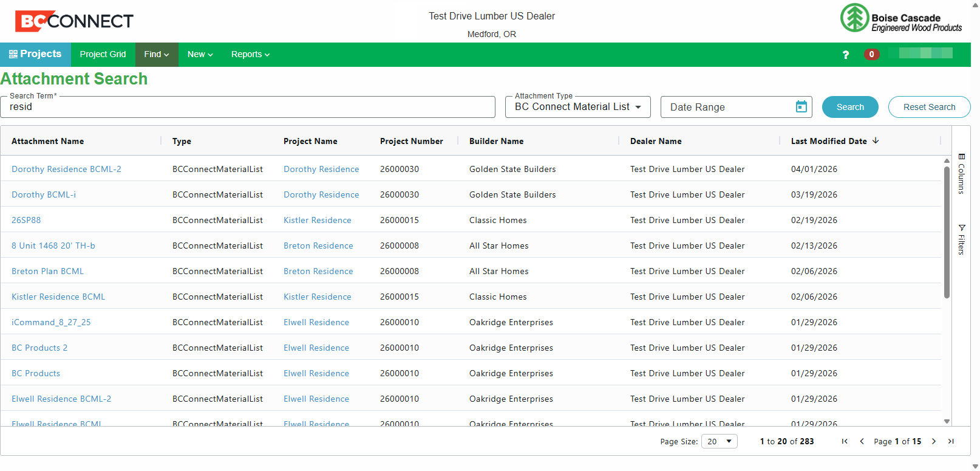Click the results grid vertical scrollbar thumb

[x=947, y=232]
